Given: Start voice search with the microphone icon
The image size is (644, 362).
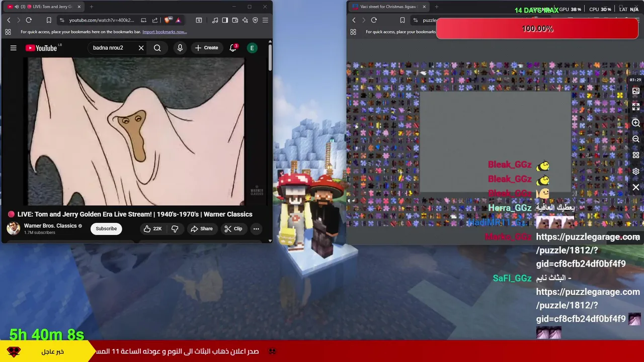Looking at the screenshot, I should (x=180, y=48).
